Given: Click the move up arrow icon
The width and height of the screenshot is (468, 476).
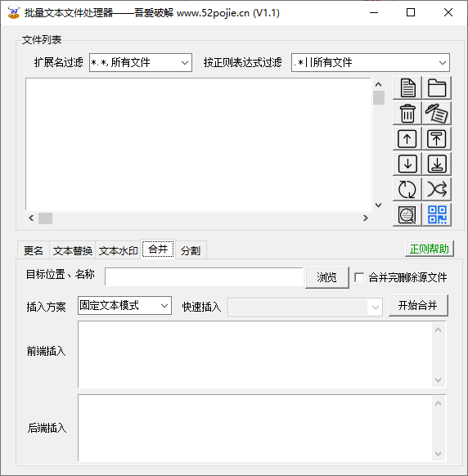Looking at the screenshot, I should click(x=407, y=139).
